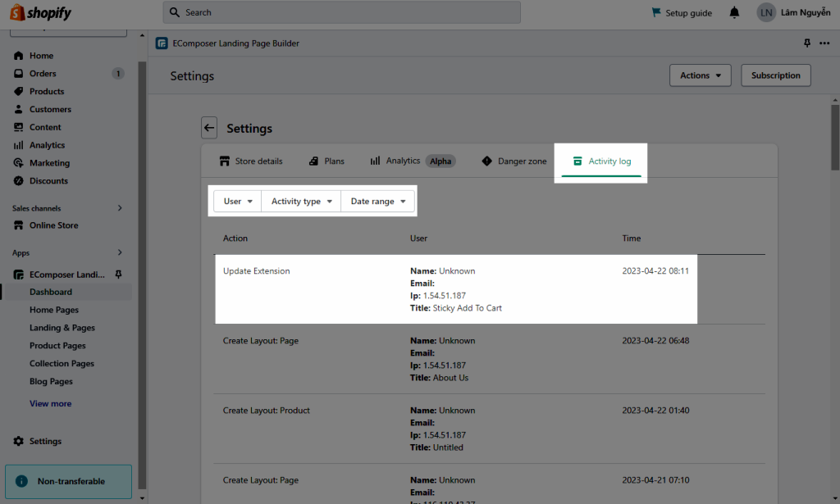The height and width of the screenshot is (504, 840).
Task: Click the Analytics bar chart icon in sidebar
Action: tap(18, 145)
